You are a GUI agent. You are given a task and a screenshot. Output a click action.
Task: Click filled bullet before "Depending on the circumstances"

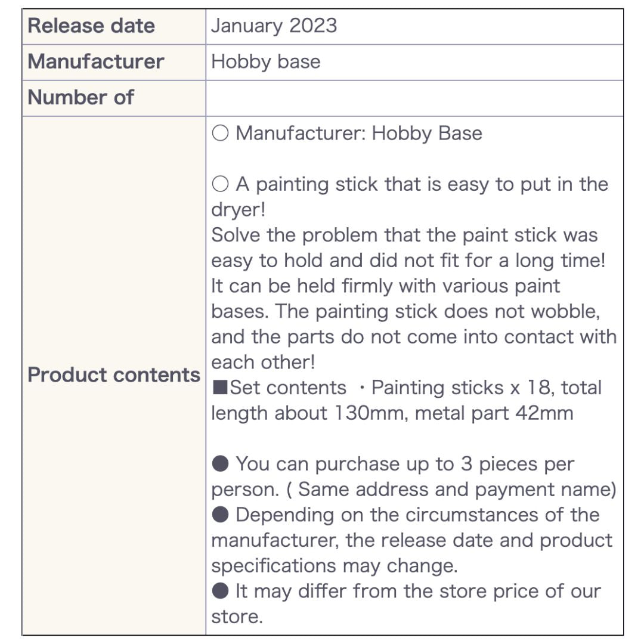coord(220,515)
